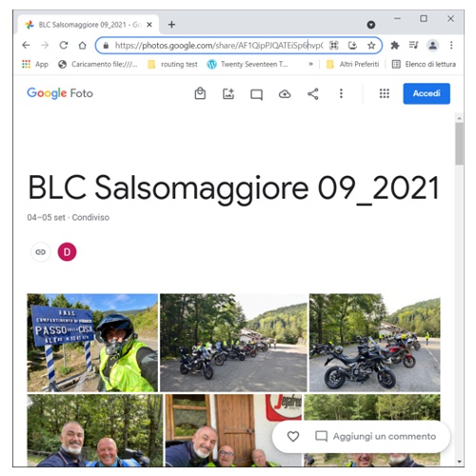Screen dimensions: 476x476
Task: Click the add photos to album icon
Action: pos(228,93)
